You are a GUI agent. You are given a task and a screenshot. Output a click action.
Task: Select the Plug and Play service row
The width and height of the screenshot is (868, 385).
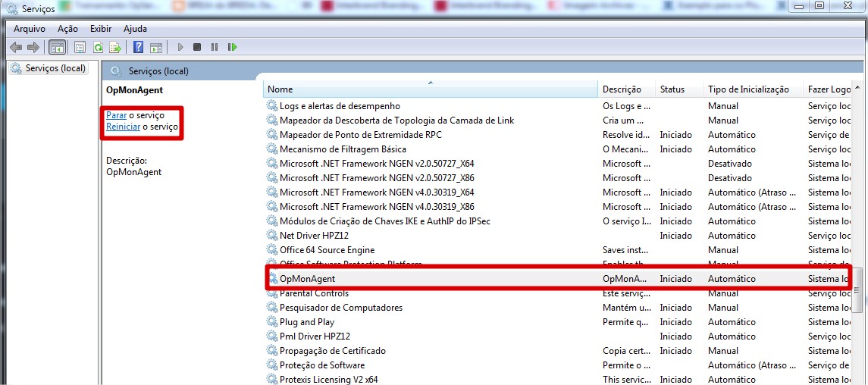(307, 322)
